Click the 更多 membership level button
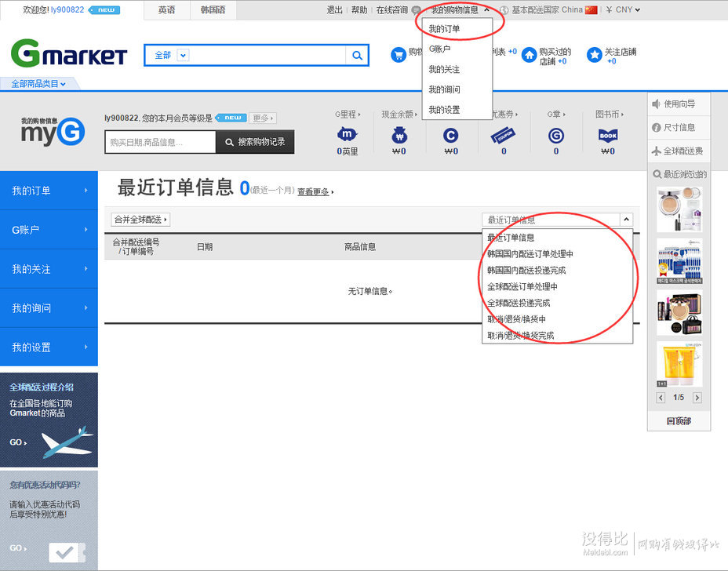 263,118
